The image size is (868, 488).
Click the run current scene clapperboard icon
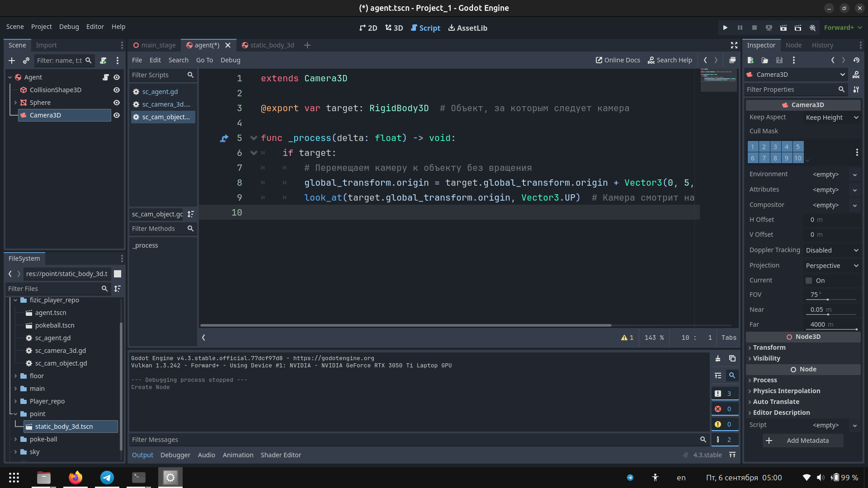(783, 28)
